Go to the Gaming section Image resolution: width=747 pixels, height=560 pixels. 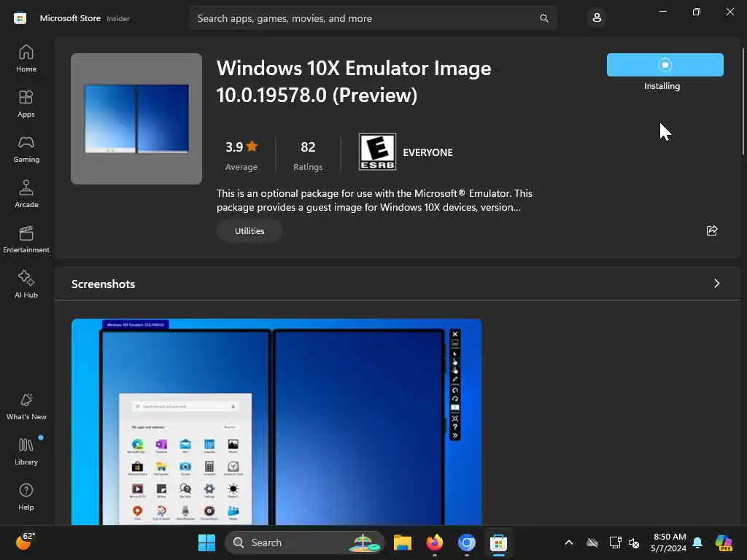(26, 149)
